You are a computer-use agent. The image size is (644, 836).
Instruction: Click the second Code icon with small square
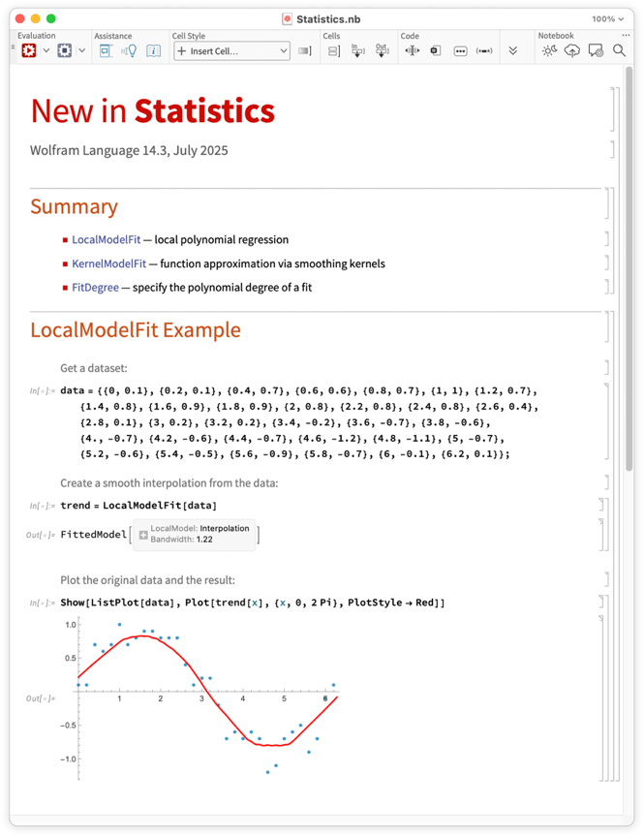point(436,50)
